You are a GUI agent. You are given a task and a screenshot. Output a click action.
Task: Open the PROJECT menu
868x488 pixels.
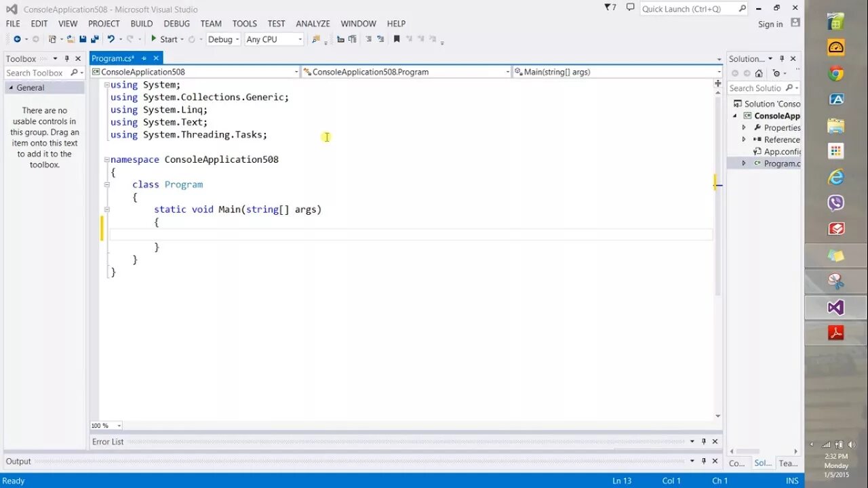(104, 24)
